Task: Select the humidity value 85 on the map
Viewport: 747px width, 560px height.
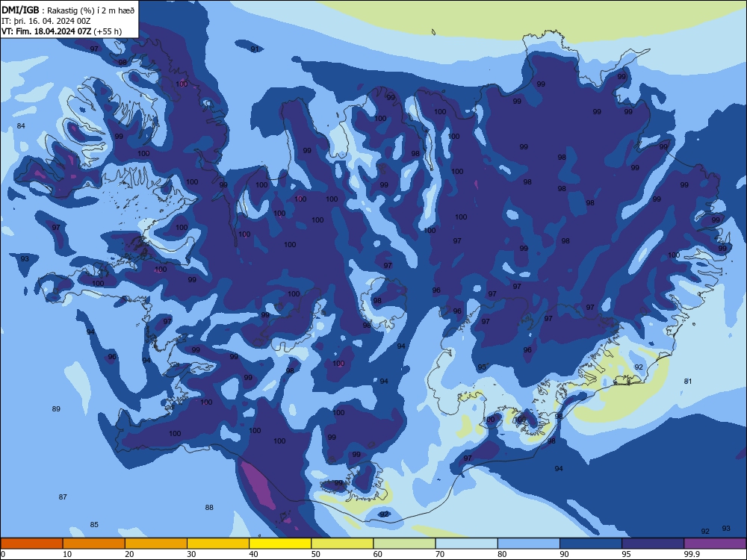Action: click(x=94, y=525)
